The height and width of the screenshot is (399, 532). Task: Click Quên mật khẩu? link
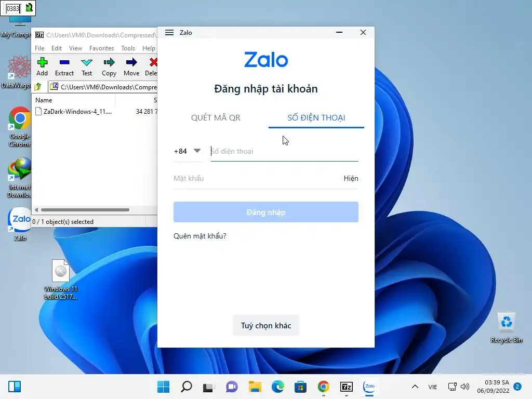(200, 236)
